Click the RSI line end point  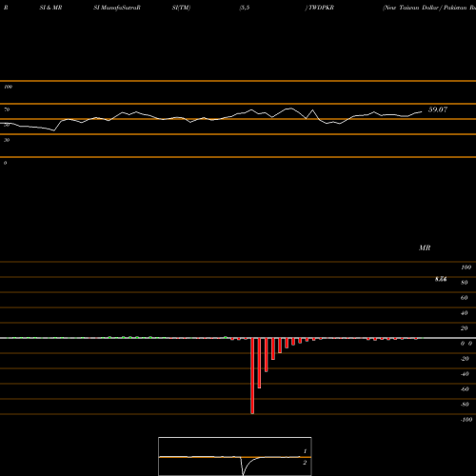(x=422, y=111)
